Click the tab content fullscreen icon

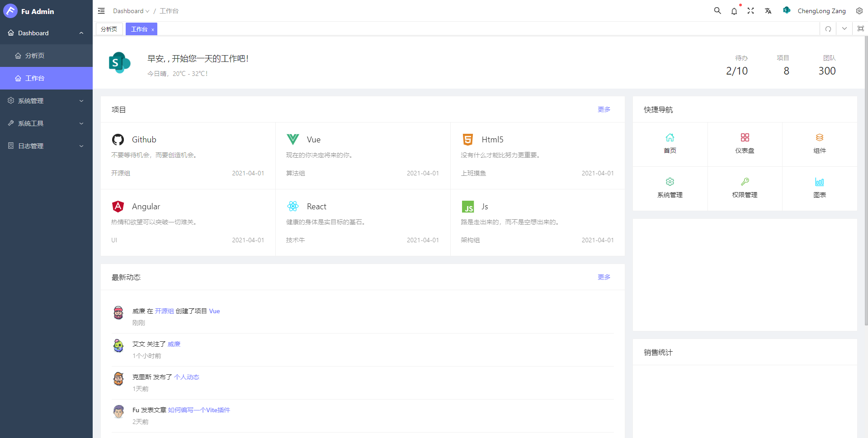[x=861, y=29]
